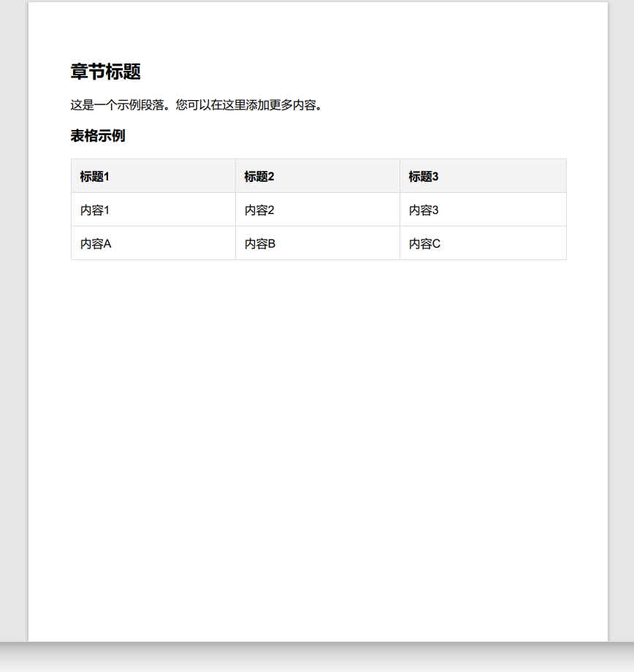
Task: Click the 表格示例 subheading
Action: [x=98, y=136]
